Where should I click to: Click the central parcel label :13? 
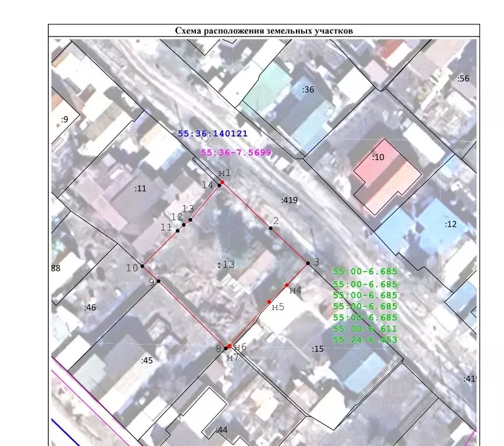(x=226, y=265)
